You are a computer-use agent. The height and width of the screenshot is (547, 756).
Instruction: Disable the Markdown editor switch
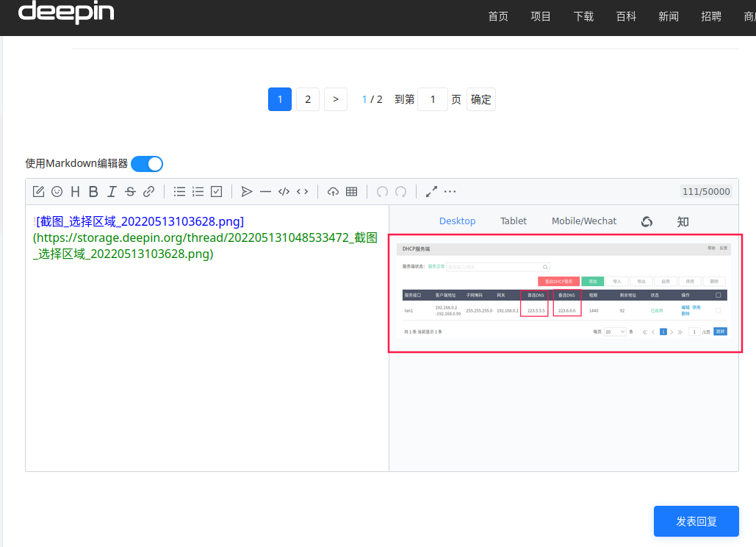tap(146, 163)
